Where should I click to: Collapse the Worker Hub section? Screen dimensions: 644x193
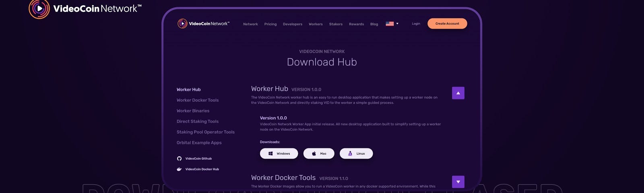458,93
